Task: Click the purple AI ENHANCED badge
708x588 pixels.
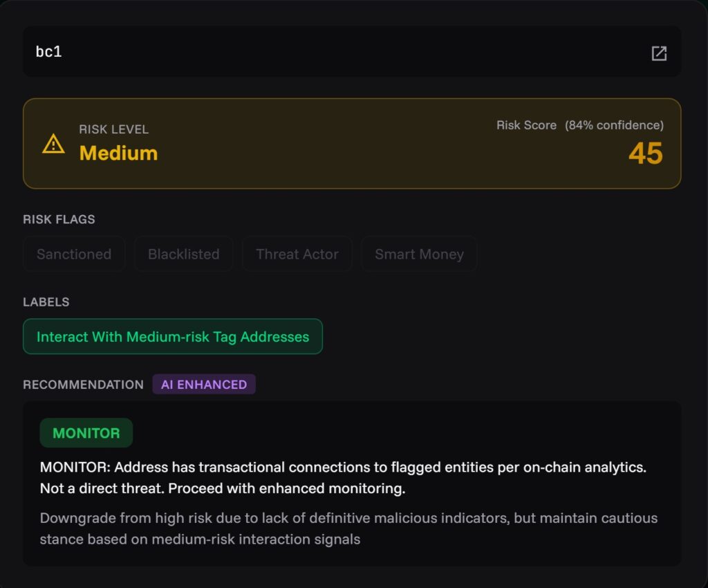Action: pos(204,385)
